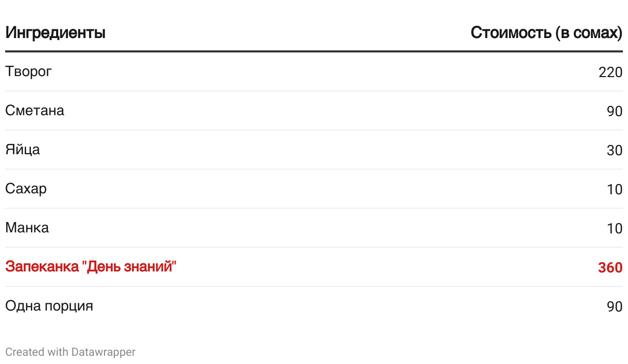Select the Творог row label

[29, 71]
